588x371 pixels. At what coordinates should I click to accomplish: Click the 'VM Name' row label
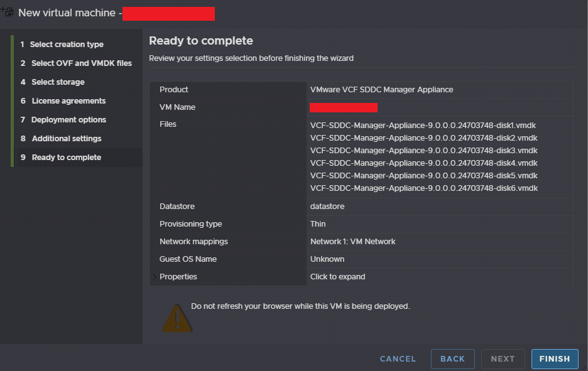(177, 107)
